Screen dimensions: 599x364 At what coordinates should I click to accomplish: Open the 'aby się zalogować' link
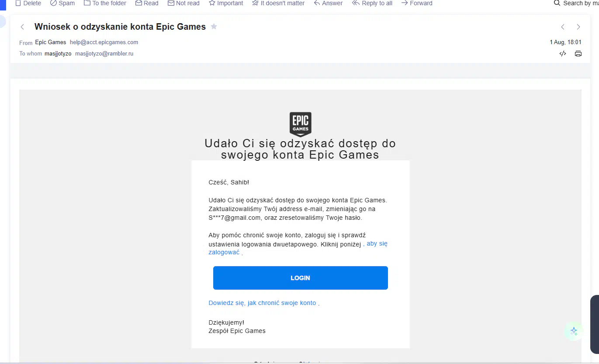point(298,248)
